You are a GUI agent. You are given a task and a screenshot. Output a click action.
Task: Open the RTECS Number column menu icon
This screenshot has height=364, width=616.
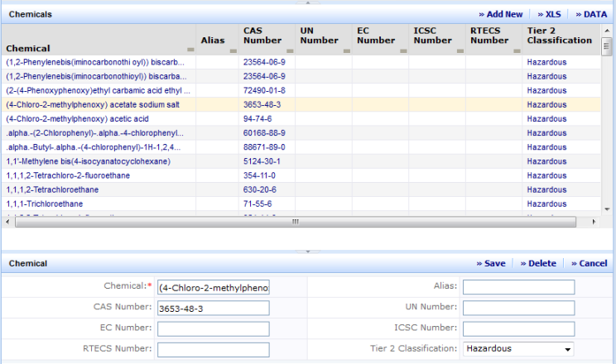516,50
